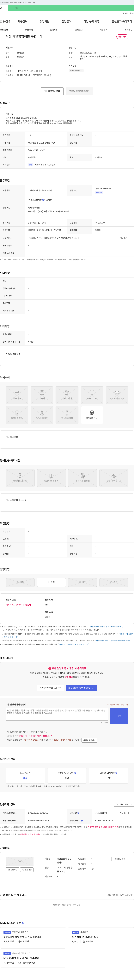
Task: Click the 개인정보보호법 상세 보기 button
Action: (51, 688)
